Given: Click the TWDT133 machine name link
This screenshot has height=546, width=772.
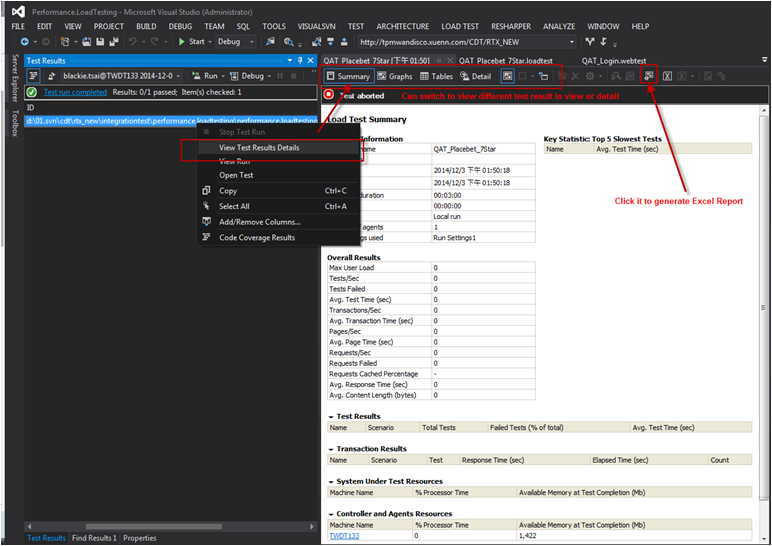Looking at the screenshot, I should click(344, 536).
